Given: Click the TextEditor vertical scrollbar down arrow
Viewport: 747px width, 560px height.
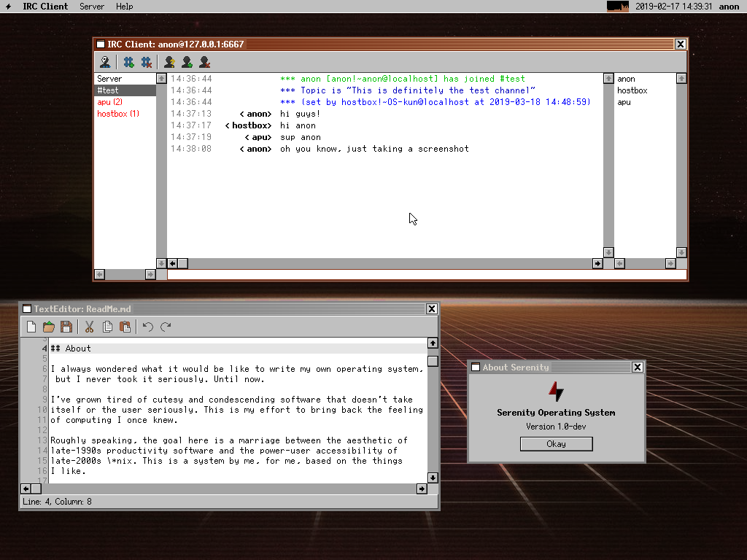Looking at the screenshot, I should click(x=433, y=478).
